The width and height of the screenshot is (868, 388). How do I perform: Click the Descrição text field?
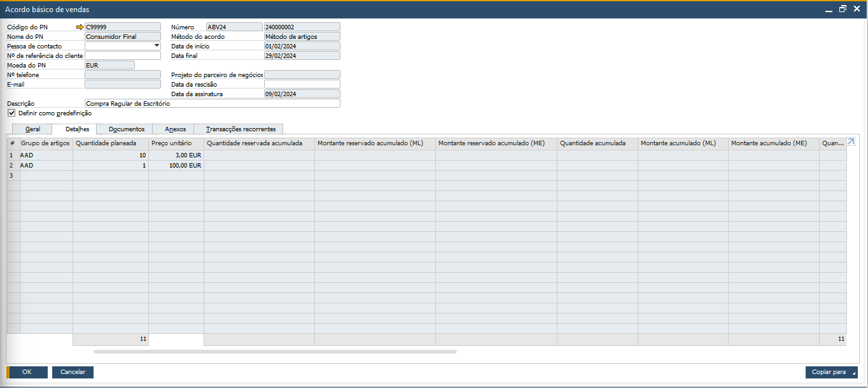coord(212,103)
